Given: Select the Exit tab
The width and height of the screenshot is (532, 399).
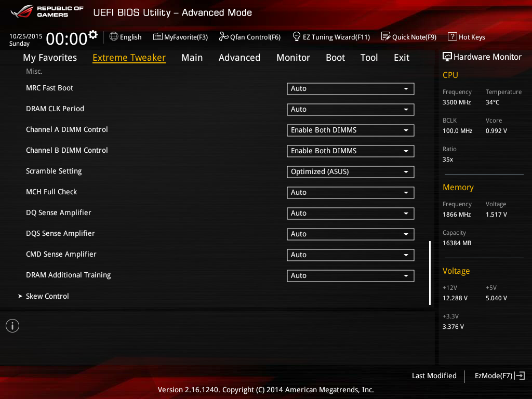Looking at the screenshot, I should [402, 58].
